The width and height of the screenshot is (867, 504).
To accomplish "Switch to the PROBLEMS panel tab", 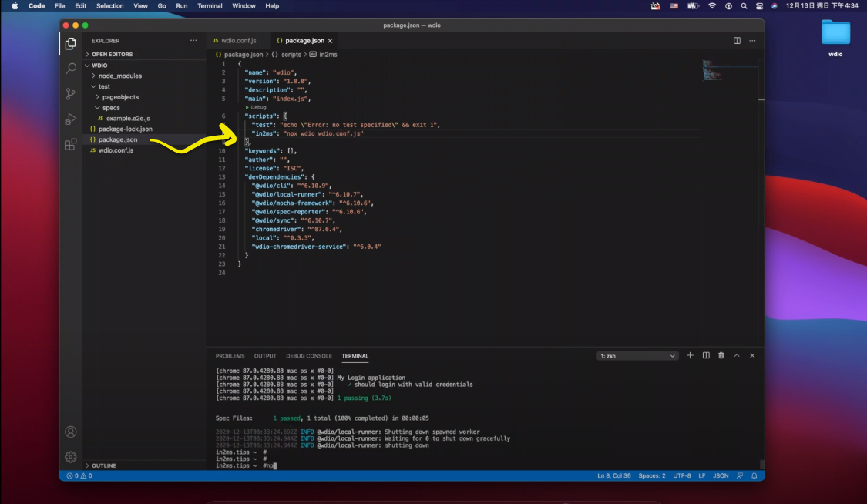I will click(230, 357).
